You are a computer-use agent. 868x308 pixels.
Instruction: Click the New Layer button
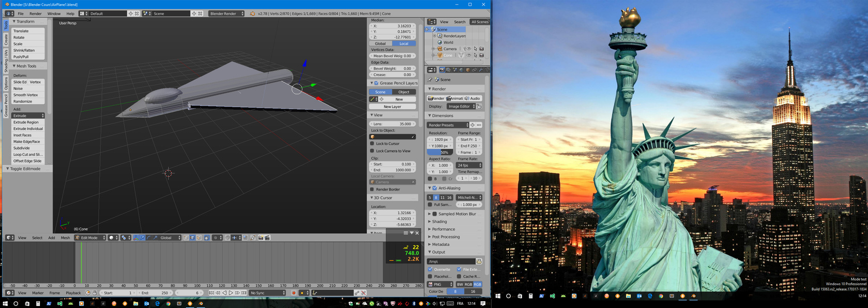tap(392, 107)
